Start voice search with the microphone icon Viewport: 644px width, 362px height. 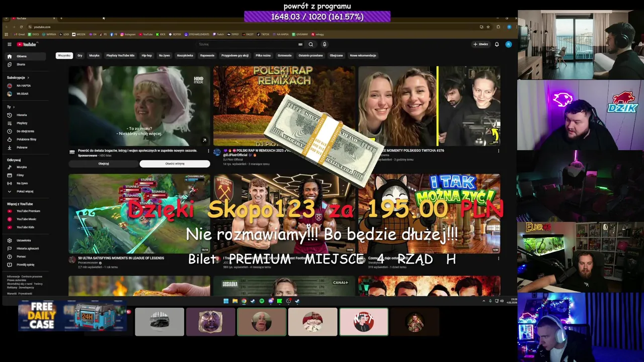325,44
